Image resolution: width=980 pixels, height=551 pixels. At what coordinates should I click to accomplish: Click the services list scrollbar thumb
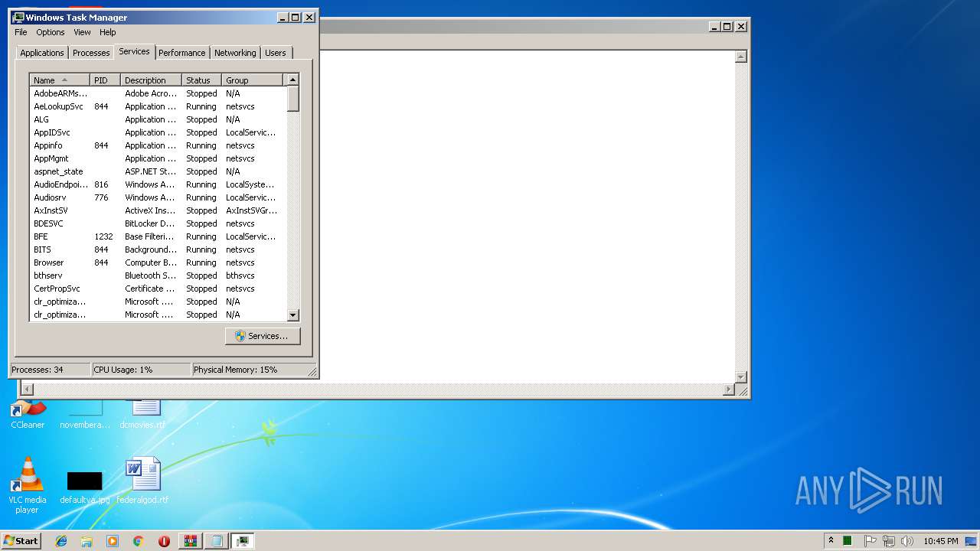[292, 99]
